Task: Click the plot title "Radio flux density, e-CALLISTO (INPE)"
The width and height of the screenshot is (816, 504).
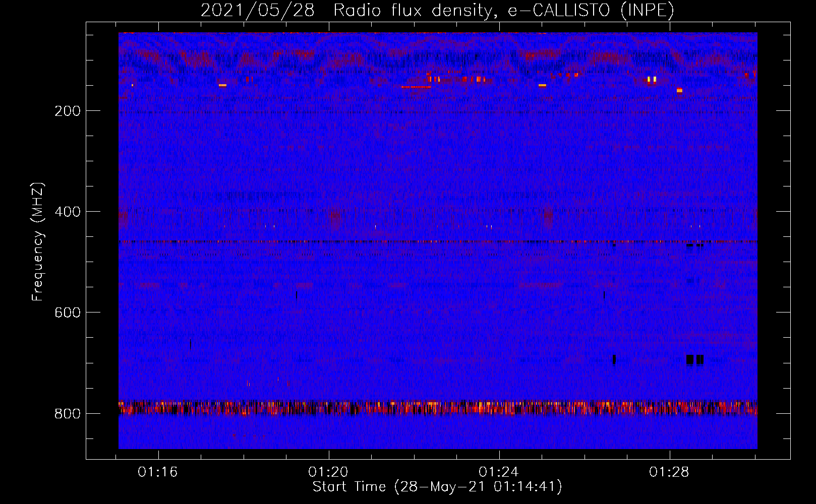Action: coord(504,10)
